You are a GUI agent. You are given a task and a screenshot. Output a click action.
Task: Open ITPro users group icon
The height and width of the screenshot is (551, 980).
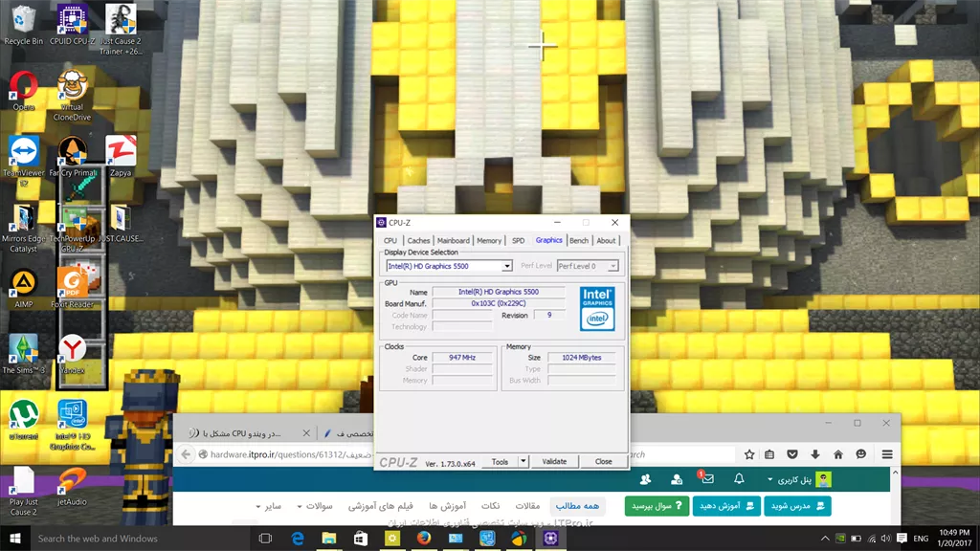pos(645,479)
